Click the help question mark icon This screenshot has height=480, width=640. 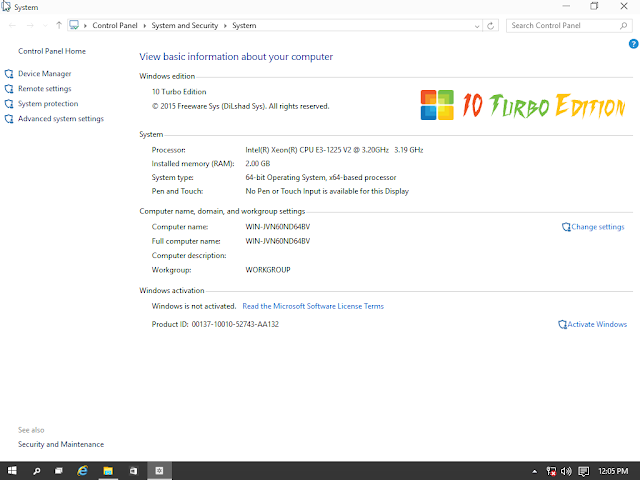(633, 44)
